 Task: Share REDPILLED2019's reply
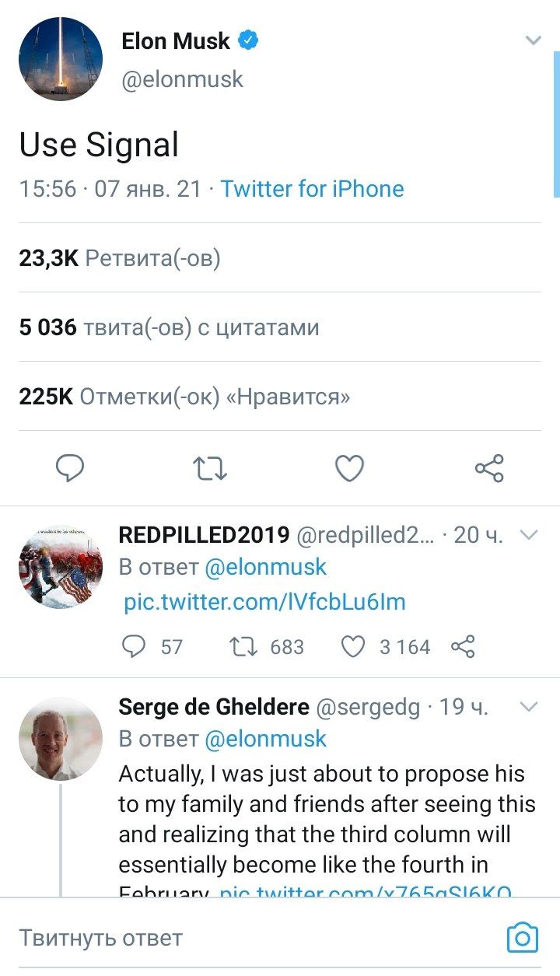pos(463,646)
